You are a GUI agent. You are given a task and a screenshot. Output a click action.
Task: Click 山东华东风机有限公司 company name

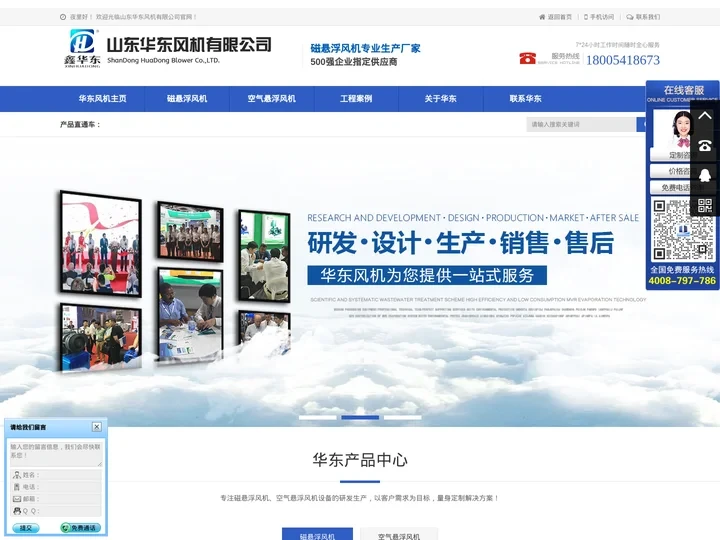click(x=189, y=45)
